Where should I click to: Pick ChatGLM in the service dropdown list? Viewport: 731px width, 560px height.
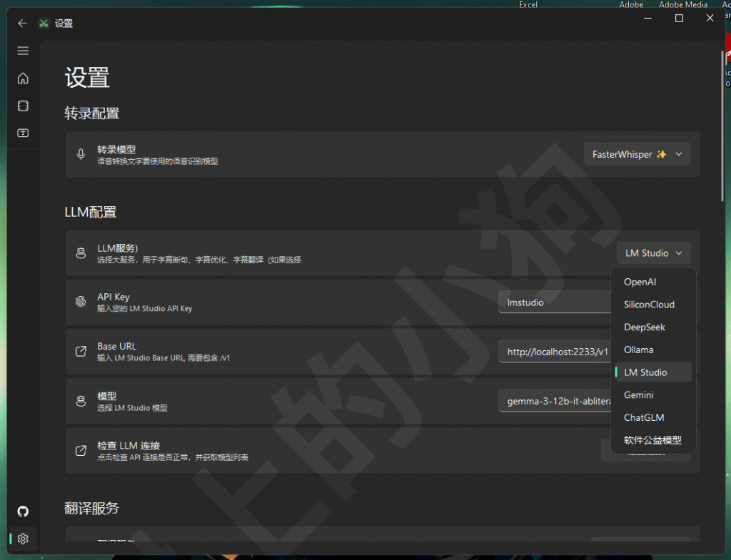(653, 417)
